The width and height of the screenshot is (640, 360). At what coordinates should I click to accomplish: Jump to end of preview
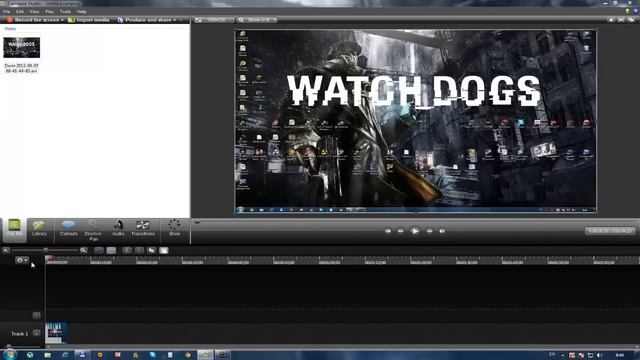442,231
